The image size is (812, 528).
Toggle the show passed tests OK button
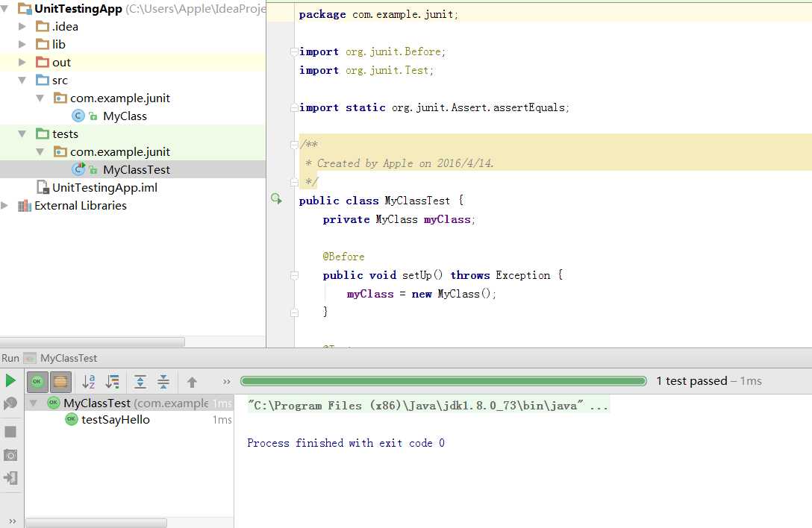[37, 382]
